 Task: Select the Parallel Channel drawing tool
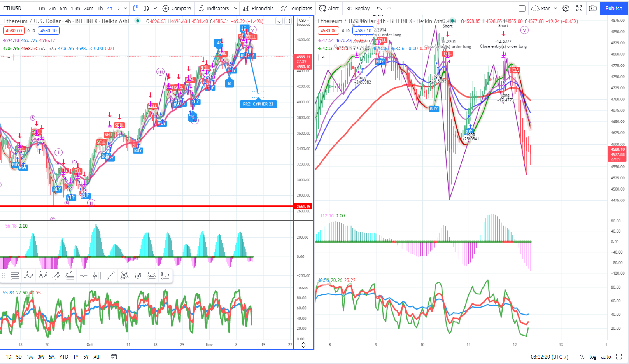pos(56,276)
